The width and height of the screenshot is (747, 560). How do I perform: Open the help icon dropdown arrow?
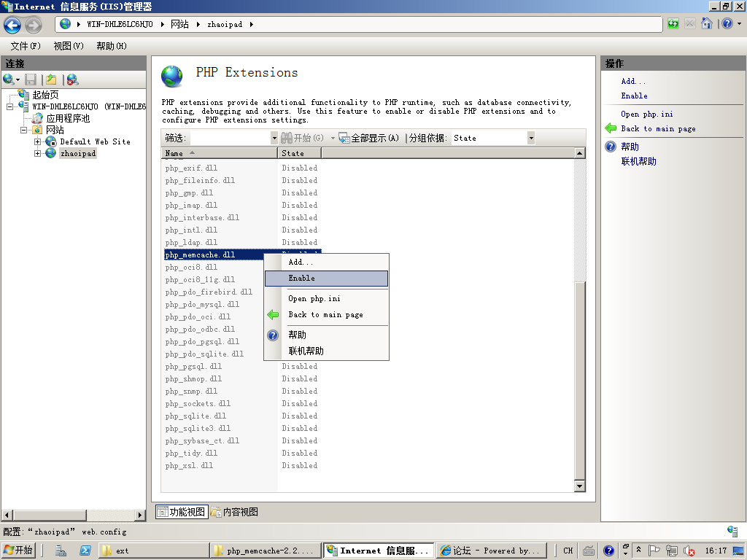pos(740,23)
